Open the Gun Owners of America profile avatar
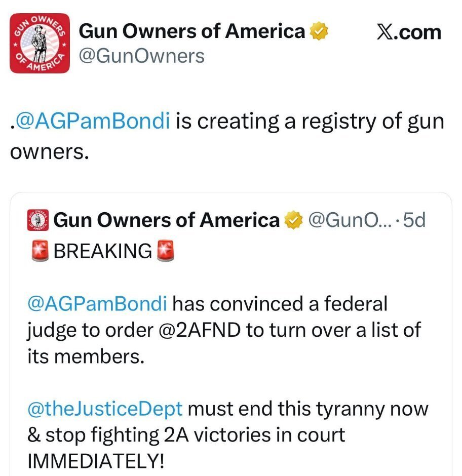Image resolution: width=462 pixels, height=476 pixels. click(x=40, y=43)
